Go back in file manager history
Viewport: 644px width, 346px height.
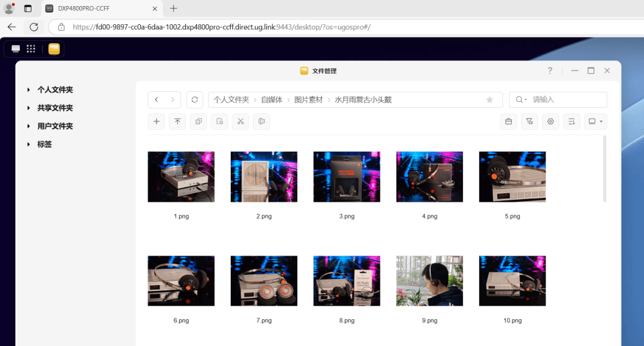click(x=156, y=100)
